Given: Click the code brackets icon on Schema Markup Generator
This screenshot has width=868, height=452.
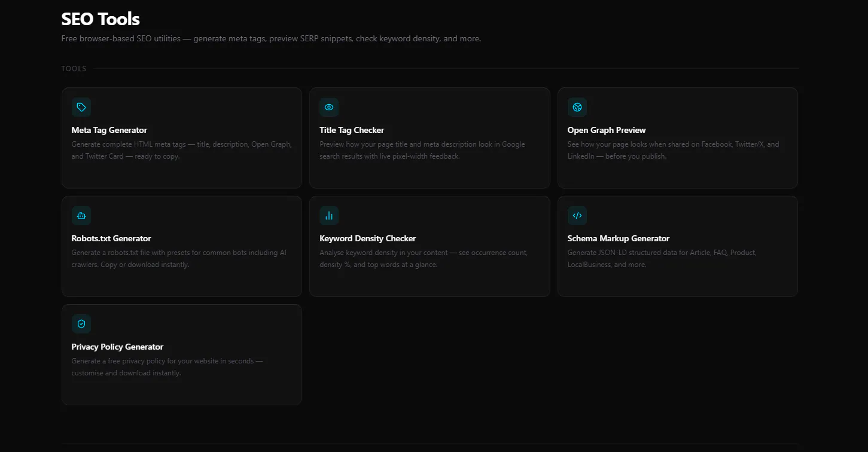Looking at the screenshot, I should pos(577,216).
